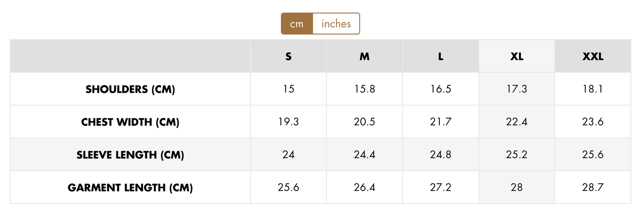Click the XXL size column header

click(x=593, y=56)
